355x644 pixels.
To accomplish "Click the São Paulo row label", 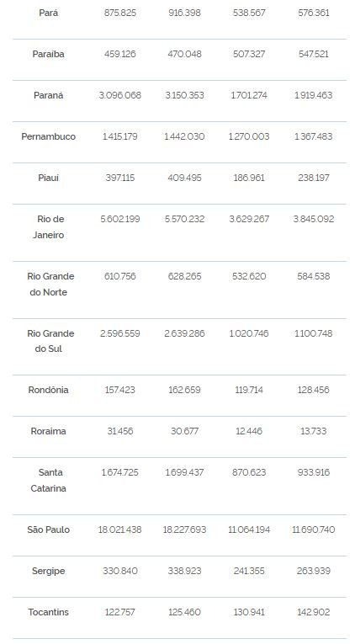I will pyautogui.click(x=49, y=530).
